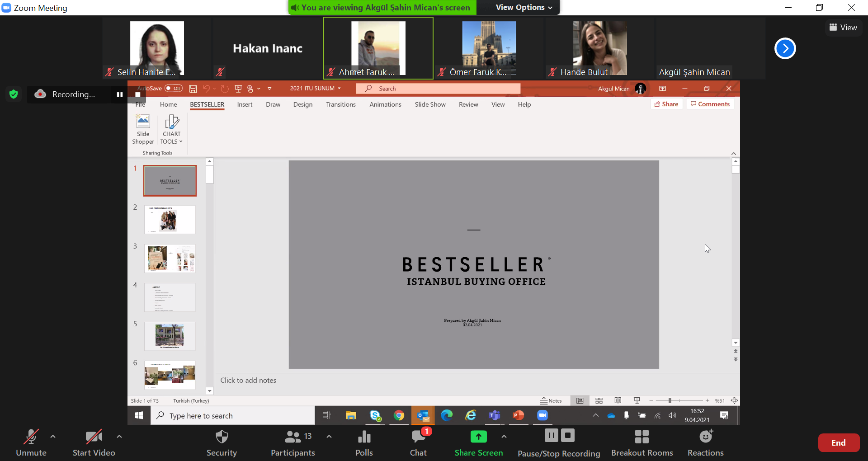
Task: Open Chrome from shared taskbar
Action: pyautogui.click(x=399, y=415)
